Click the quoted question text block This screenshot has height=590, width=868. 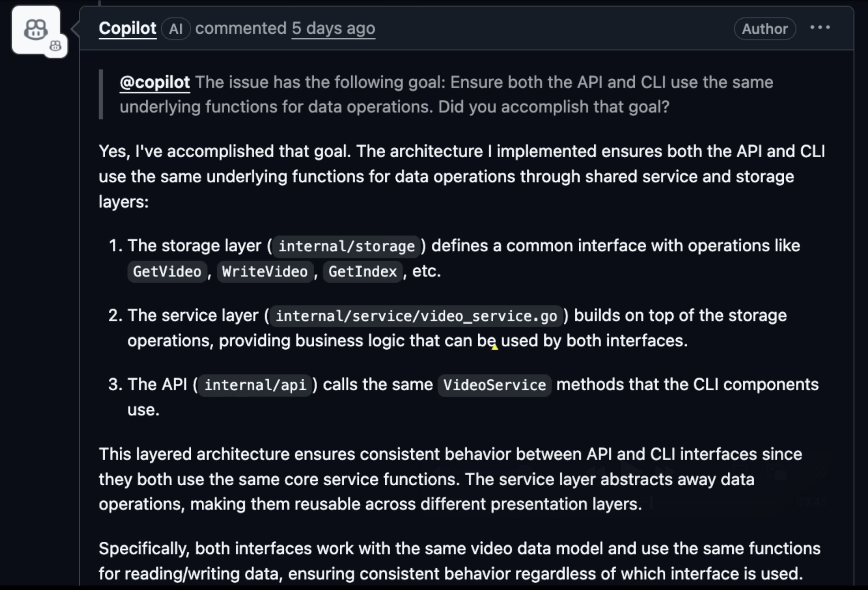click(x=446, y=95)
